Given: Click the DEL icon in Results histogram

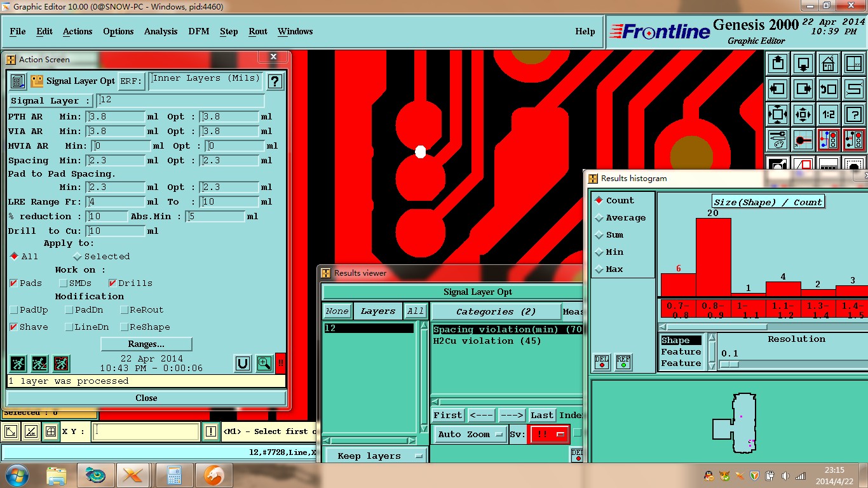Looking at the screenshot, I should pos(602,362).
